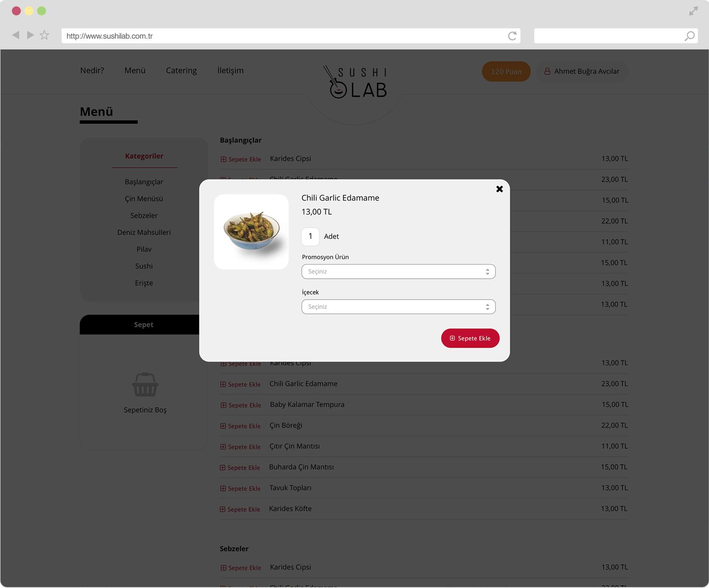Add Baby Kalamar Tempura to cart
709x588 pixels.
(241, 405)
